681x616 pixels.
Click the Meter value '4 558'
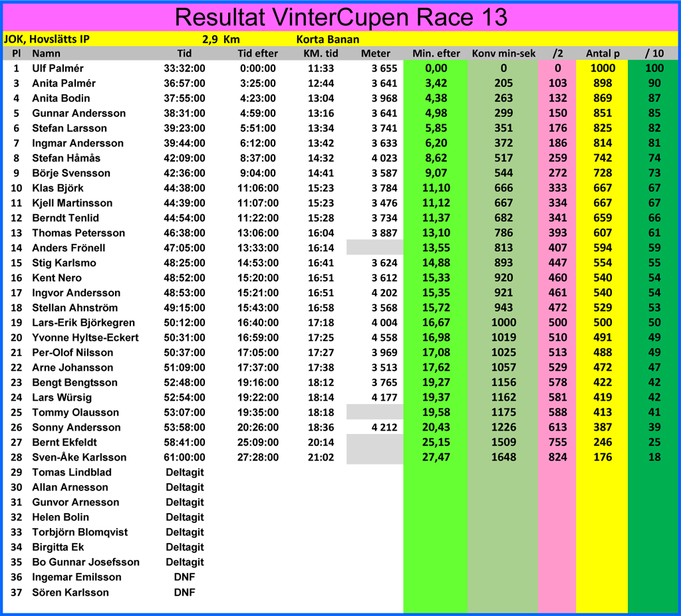(384, 338)
